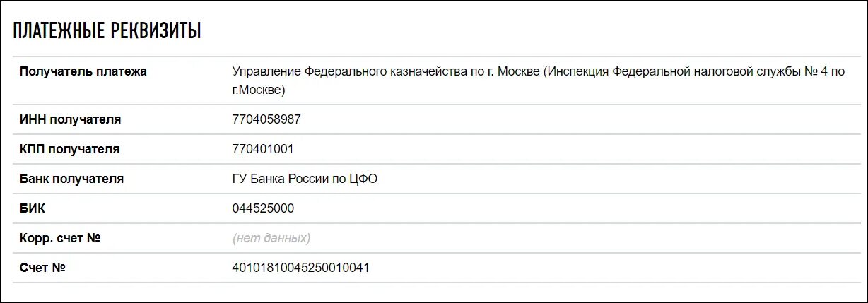Click the Счет № label

[x=43, y=268]
